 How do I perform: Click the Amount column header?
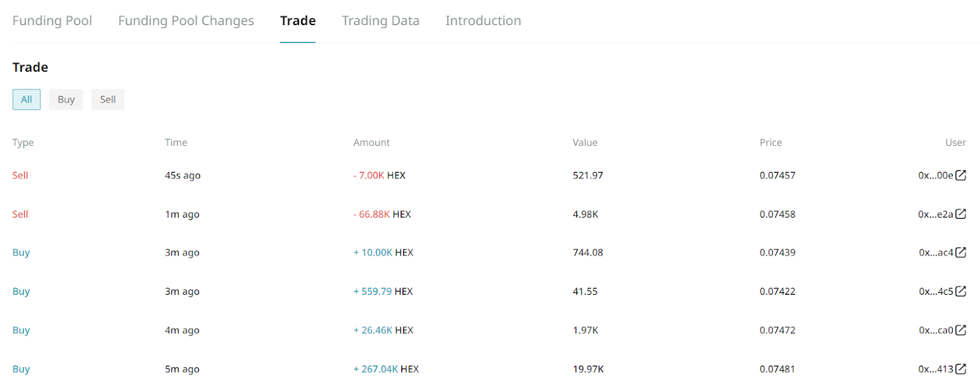371,142
